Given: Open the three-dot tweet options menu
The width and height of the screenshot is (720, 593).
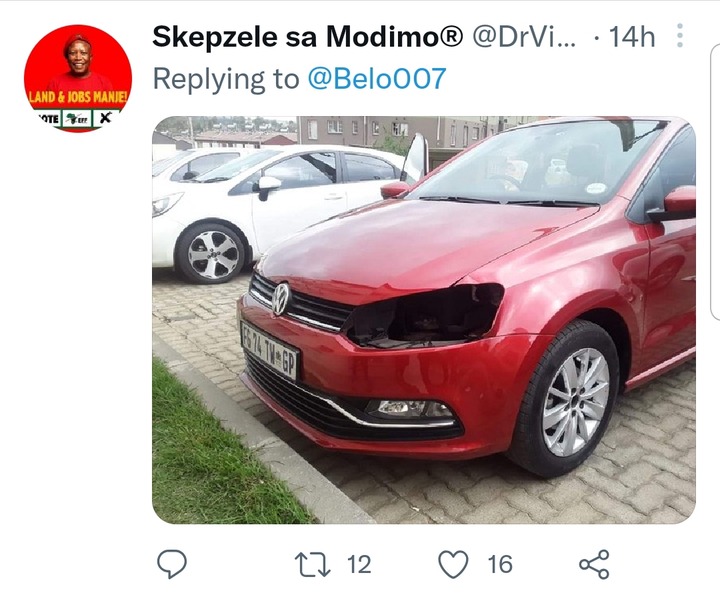Looking at the screenshot, I should [x=680, y=35].
